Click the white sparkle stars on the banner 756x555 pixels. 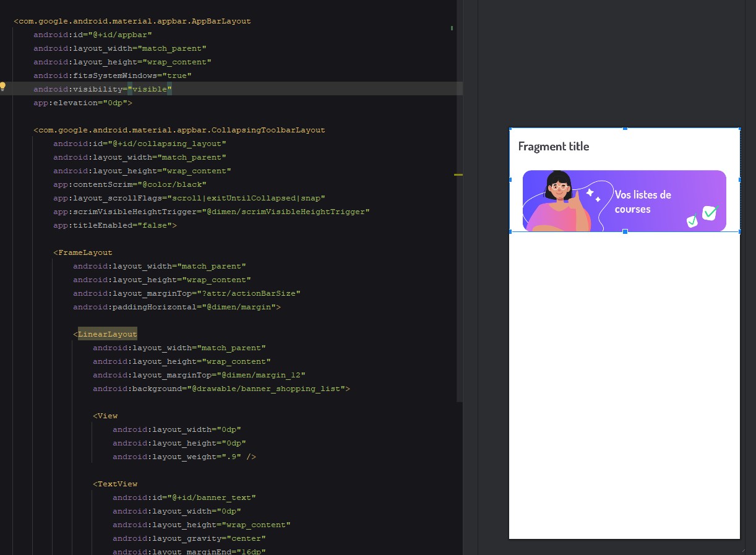[593, 195]
